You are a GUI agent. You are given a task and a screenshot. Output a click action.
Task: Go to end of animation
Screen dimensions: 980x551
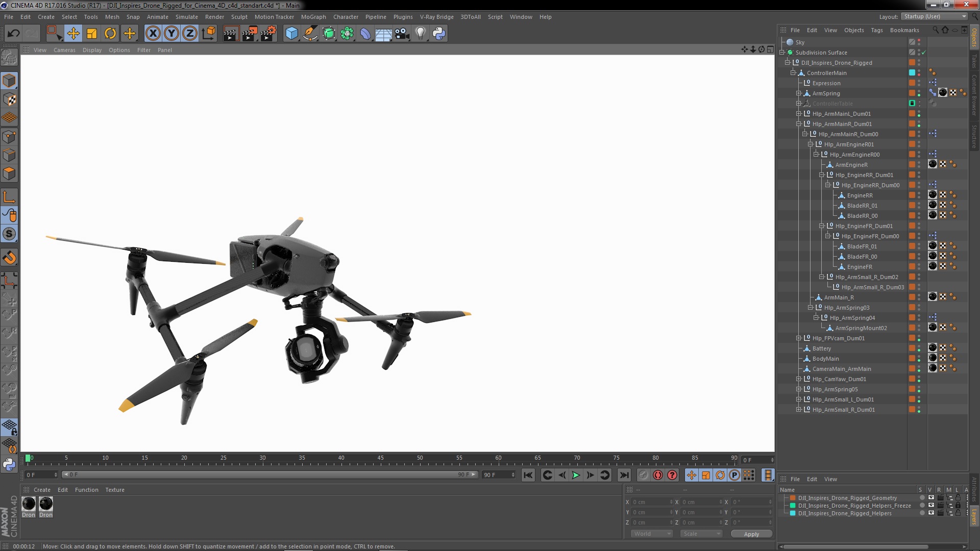[624, 475]
